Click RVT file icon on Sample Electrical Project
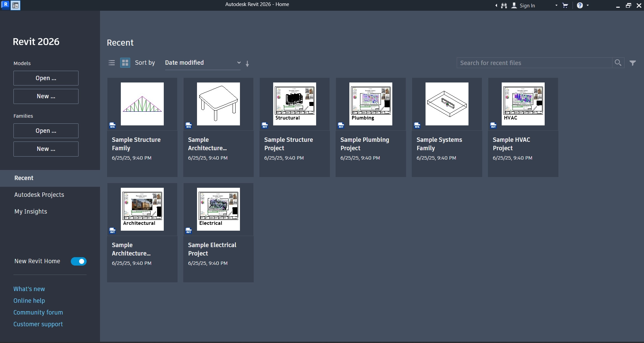Screen dimensions: 644x343 click(189, 231)
